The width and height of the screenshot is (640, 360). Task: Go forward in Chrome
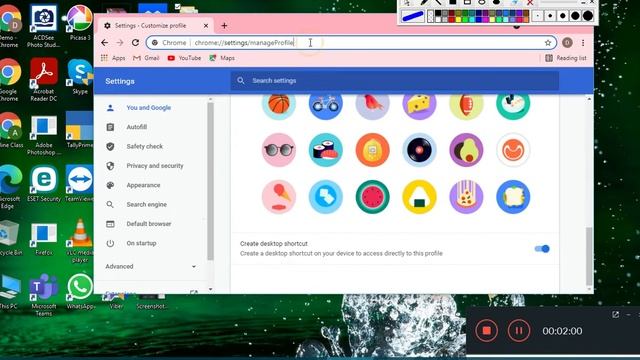click(120, 42)
